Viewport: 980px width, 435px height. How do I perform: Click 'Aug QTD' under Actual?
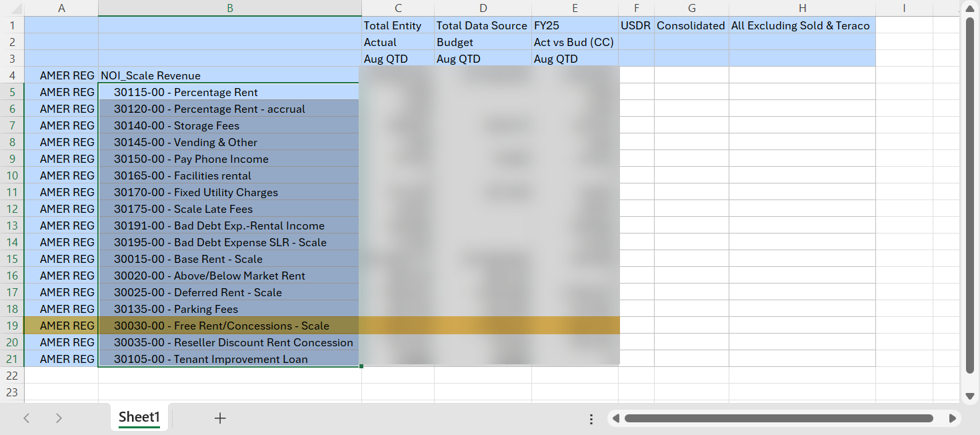click(x=398, y=59)
